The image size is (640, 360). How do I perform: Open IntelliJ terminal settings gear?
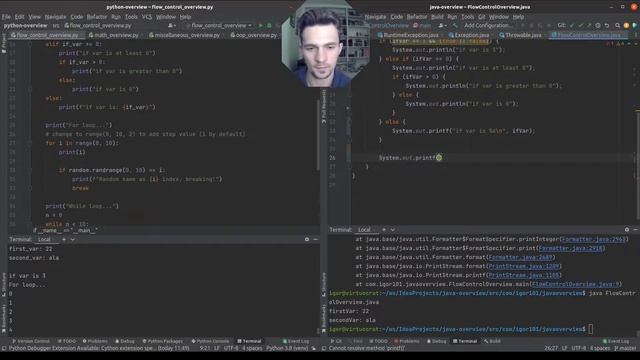tap(627, 230)
